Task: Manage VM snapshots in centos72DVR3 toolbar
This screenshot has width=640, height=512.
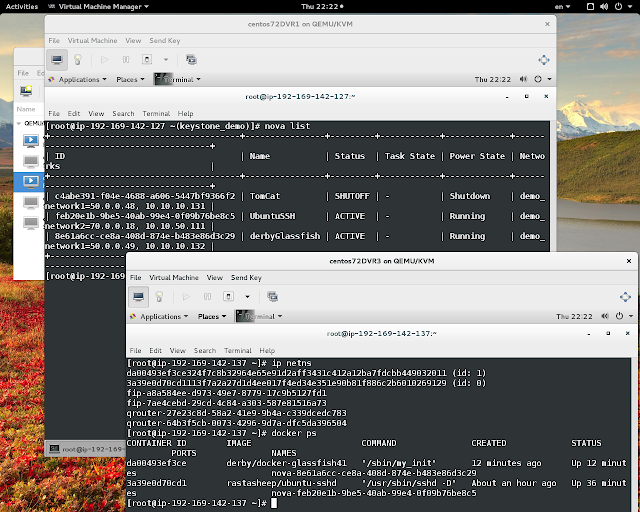Action: pyautogui.click(x=273, y=296)
